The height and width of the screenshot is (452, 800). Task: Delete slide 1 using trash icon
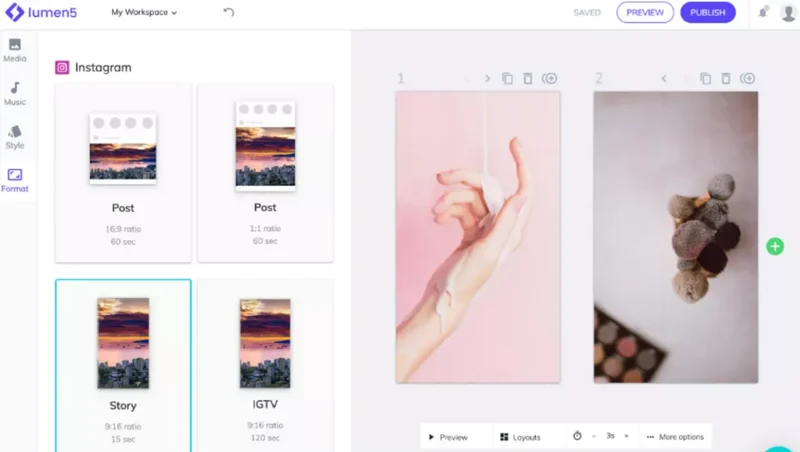(x=528, y=78)
